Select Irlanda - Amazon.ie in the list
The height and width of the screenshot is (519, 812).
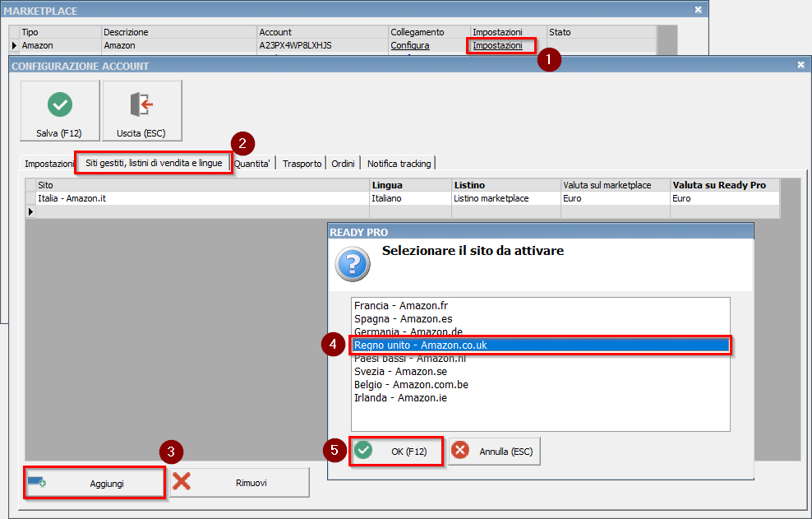tap(541, 398)
